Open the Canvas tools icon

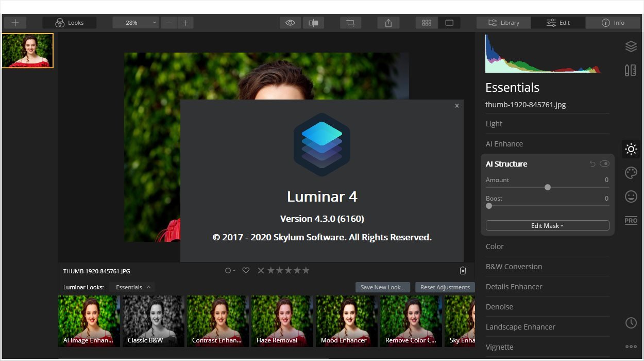631,70
